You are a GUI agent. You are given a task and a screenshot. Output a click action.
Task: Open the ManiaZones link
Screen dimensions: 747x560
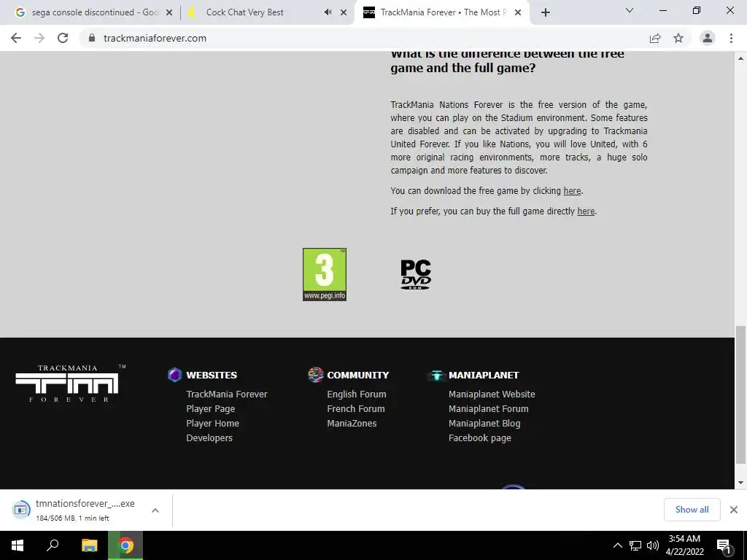click(x=352, y=424)
